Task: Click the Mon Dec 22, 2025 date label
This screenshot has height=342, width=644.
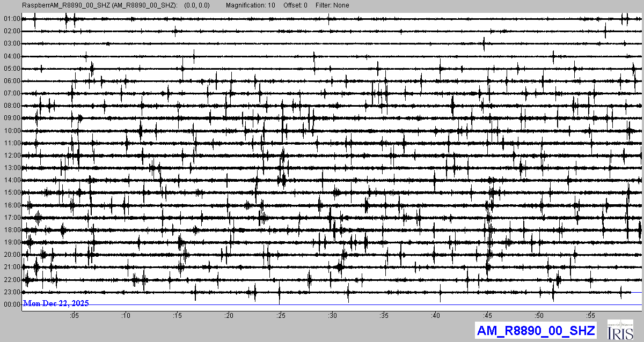Action: point(56,303)
